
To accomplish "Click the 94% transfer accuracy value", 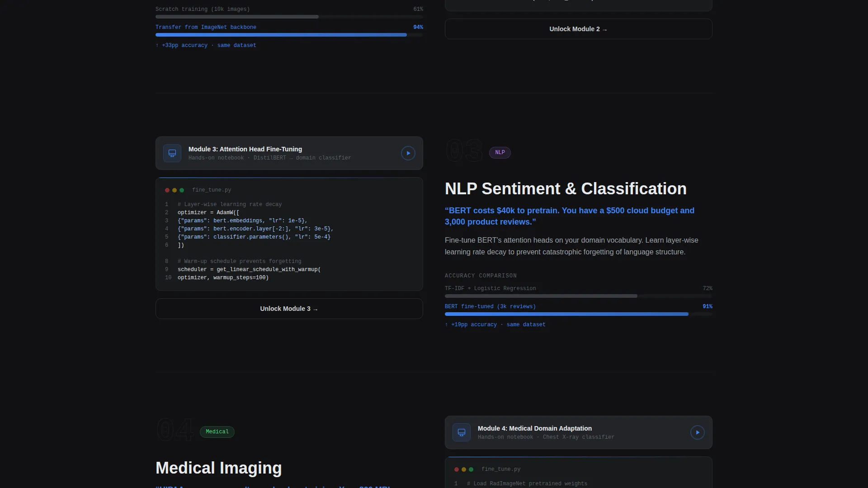I will point(418,28).
